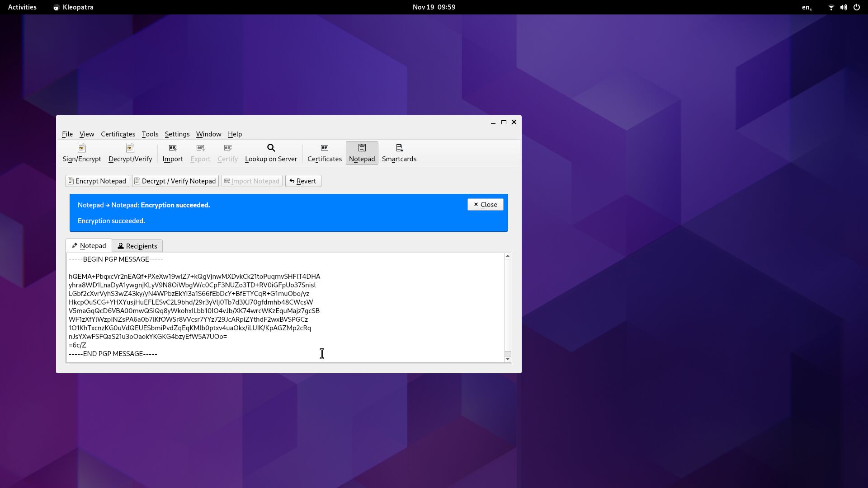Click the notepad scrollbar down arrow
Screen dimensions: 868x488
pos(508,359)
